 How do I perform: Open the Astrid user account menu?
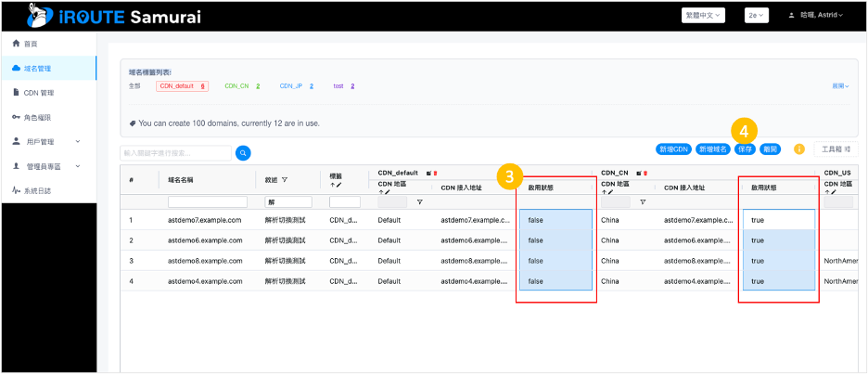coord(817,16)
